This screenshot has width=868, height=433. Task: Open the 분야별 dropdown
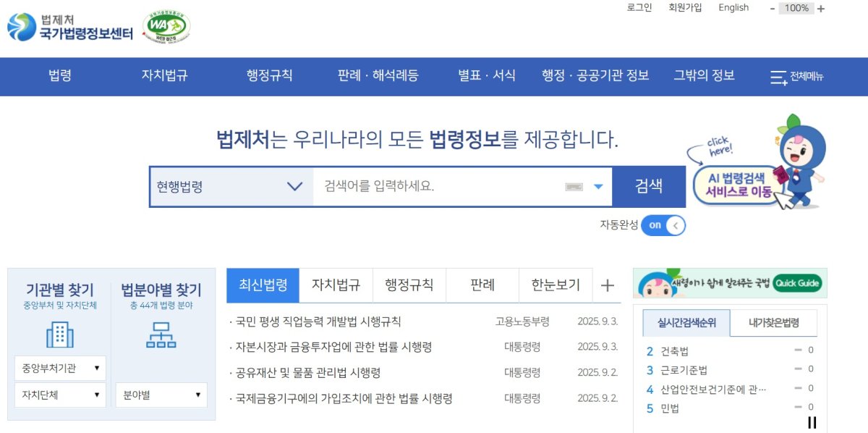click(x=161, y=395)
